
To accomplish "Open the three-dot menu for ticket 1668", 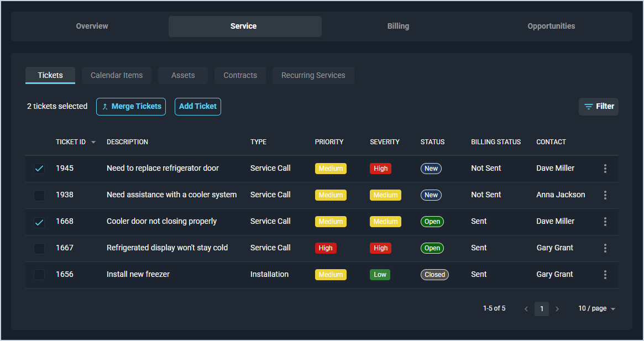I will coord(605,222).
